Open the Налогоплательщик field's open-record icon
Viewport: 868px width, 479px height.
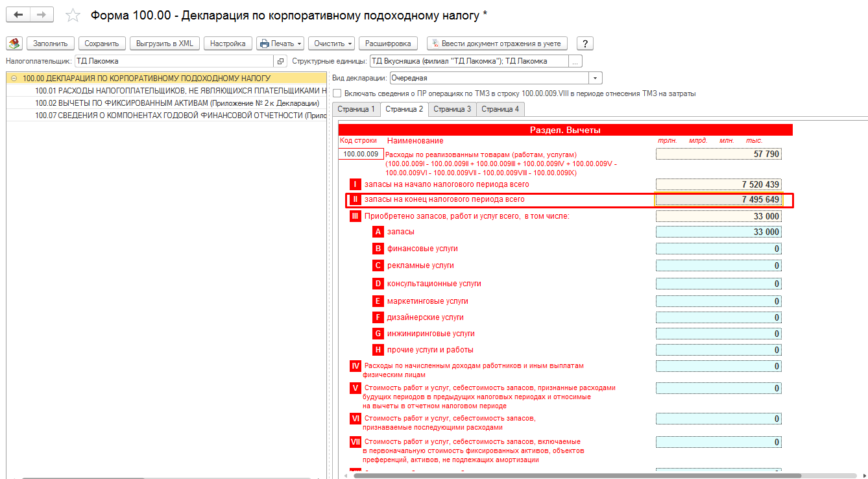coord(280,61)
